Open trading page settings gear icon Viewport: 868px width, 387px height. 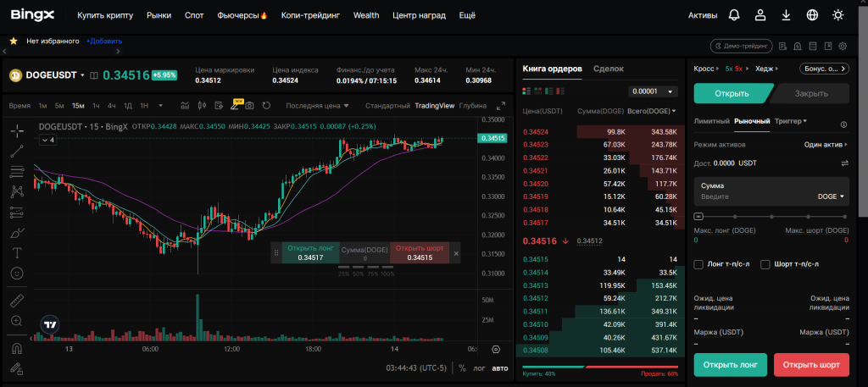[x=843, y=46]
